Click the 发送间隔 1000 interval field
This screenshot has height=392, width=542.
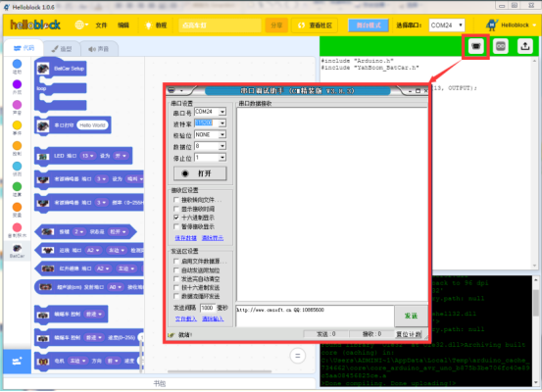[208, 308]
